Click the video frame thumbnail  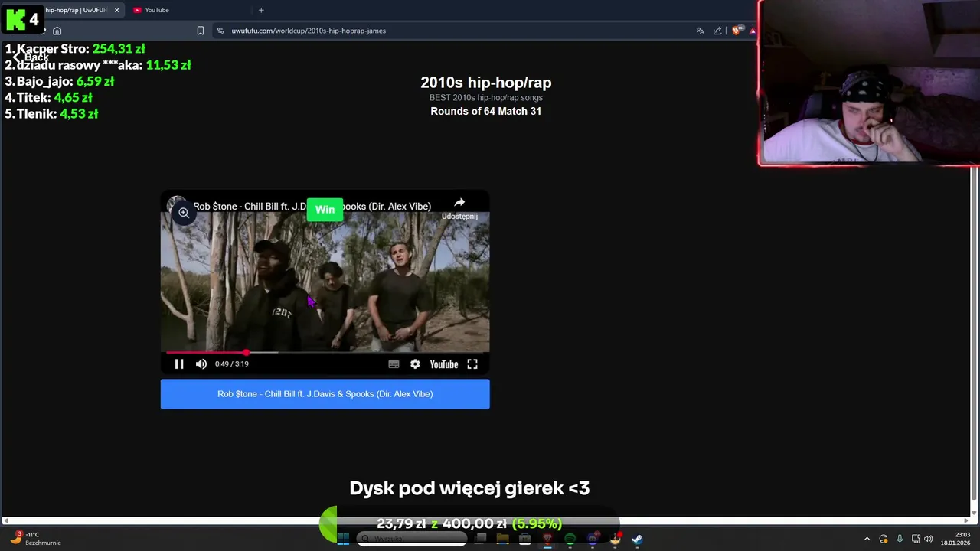pyautogui.click(x=325, y=283)
